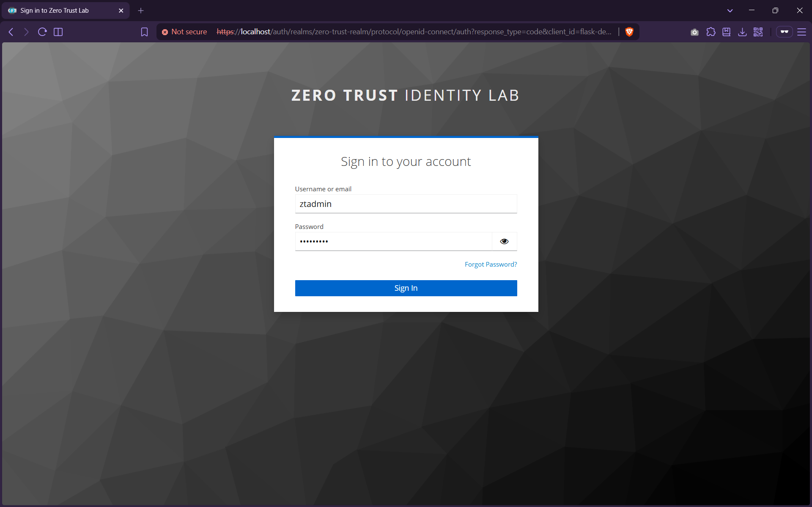
Task: Bookmark this page via the flag icon
Action: (x=144, y=32)
